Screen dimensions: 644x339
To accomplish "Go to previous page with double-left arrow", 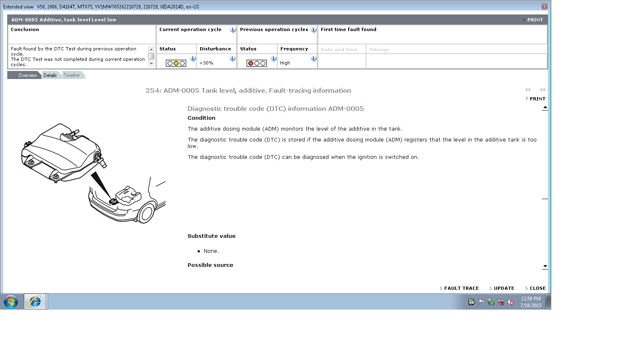I will pos(528,90).
